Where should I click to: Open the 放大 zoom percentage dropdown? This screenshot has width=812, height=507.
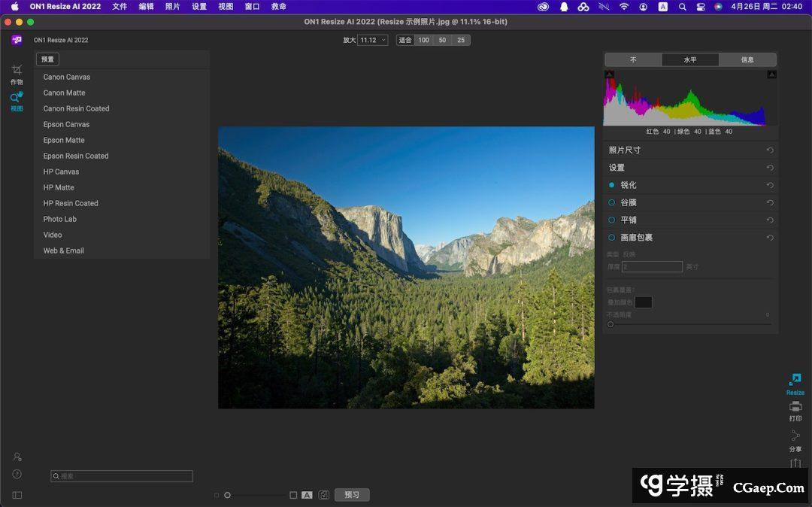373,40
